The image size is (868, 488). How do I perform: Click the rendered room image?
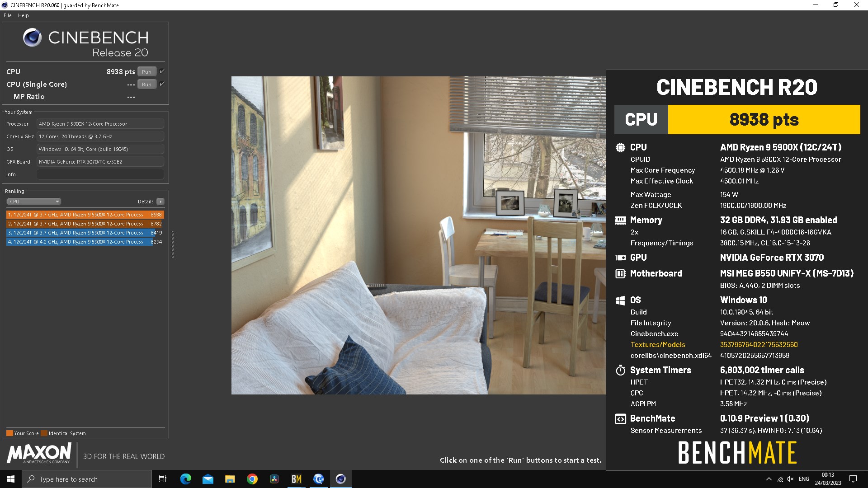click(x=419, y=235)
